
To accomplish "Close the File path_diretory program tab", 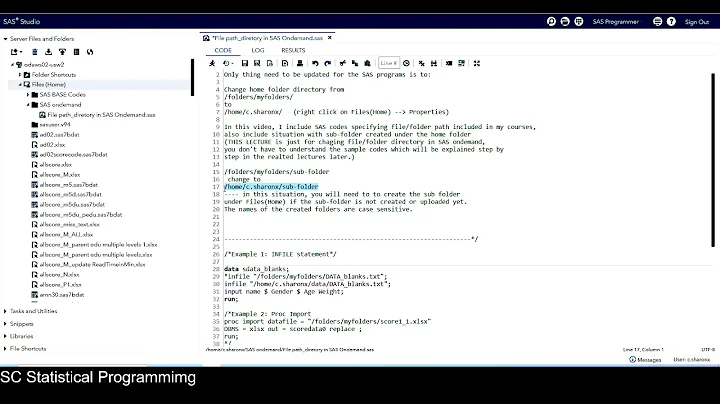I will (x=330, y=38).
